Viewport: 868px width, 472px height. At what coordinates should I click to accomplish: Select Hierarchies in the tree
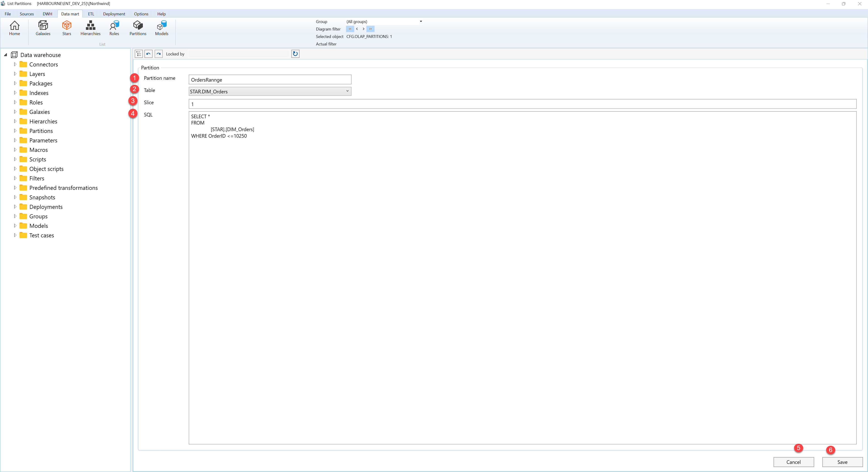point(43,121)
